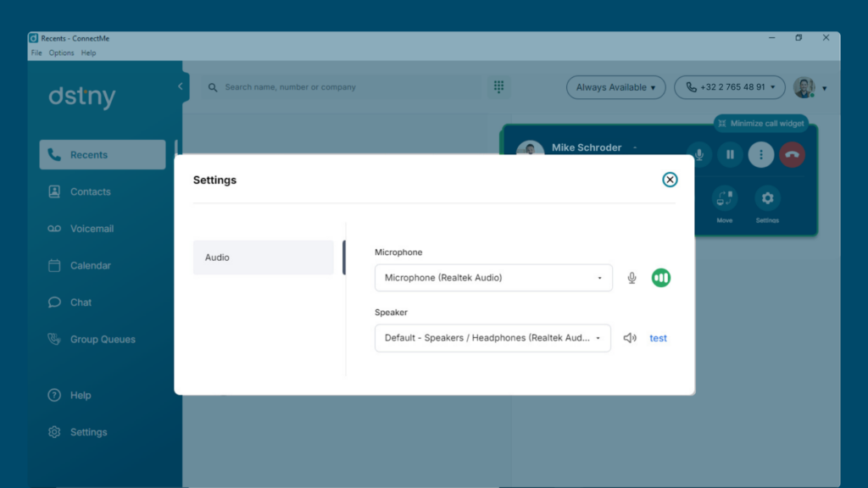Screen dimensions: 868x488
Task: Mute the call with microphone button
Action: pos(699,154)
